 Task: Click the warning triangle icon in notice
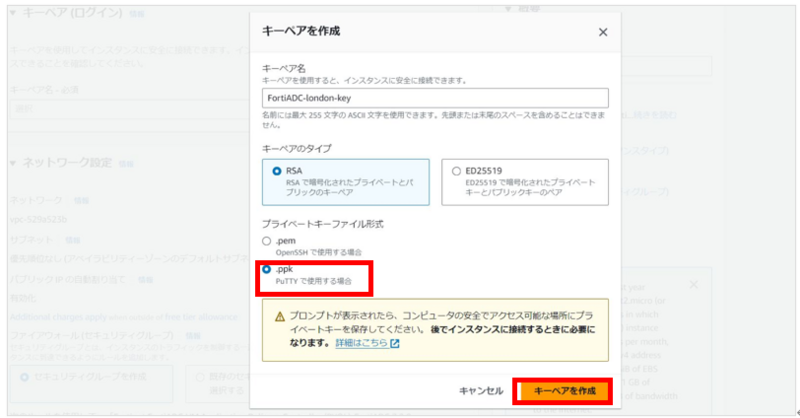click(280, 317)
